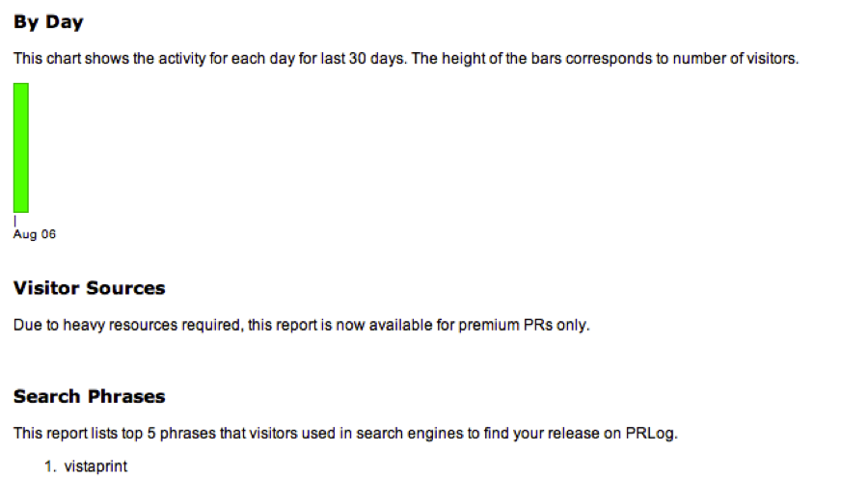Image resolution: width=868 pixels, height=504 pixels.
Task: Click the green visitors bar in chart
Action: pos(20,147)
